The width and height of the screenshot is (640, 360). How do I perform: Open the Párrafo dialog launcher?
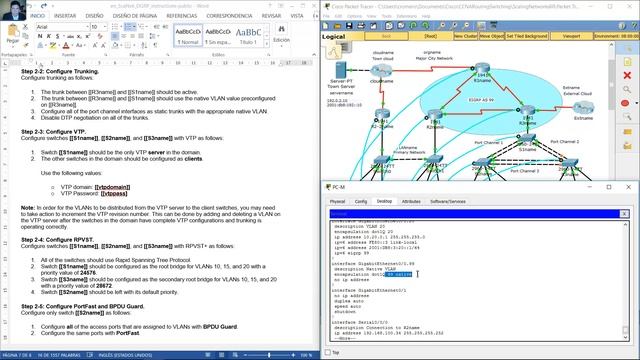pos(167,55)
